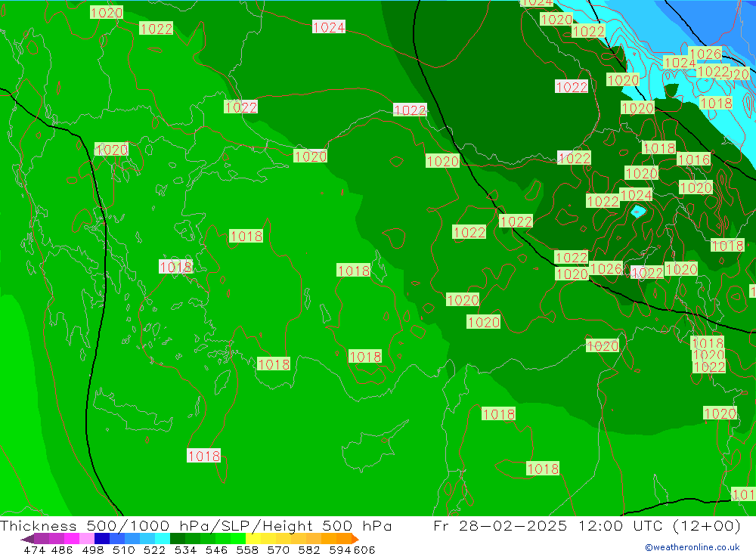Click the legend value 594
Viewport: 756px width, 554px height.
click(340, 549)
